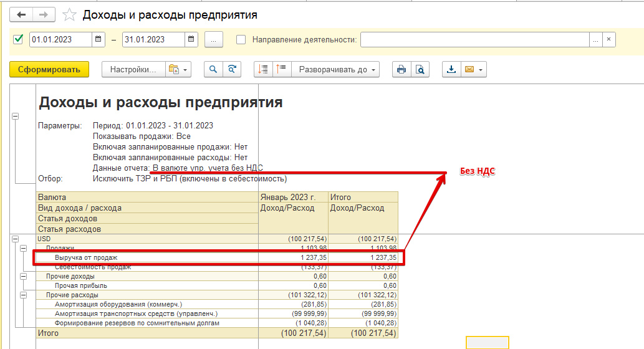Click the magnifier find icon in toolbar

(213, 69)
